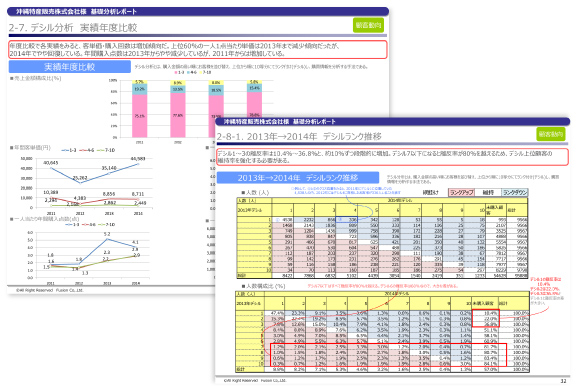
Task: Click the red-outlined summary text on the 2-8-1 slide
Action: point(392,157)
